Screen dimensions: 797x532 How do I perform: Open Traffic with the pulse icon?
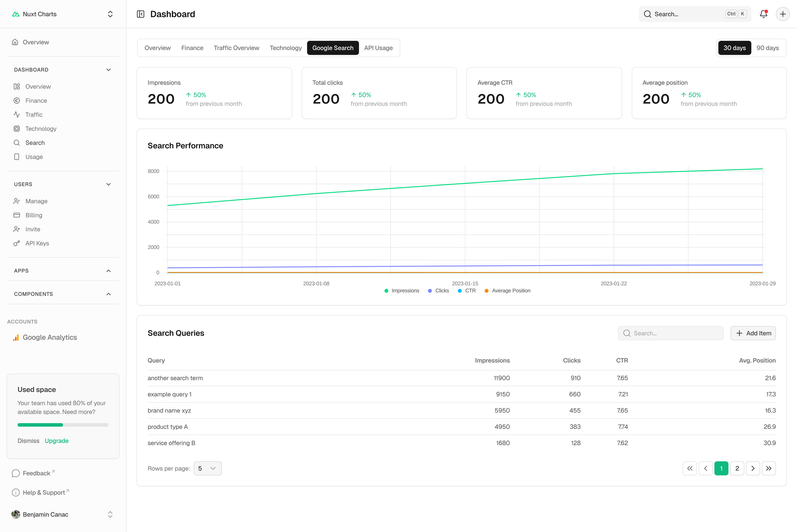point(17,115)
